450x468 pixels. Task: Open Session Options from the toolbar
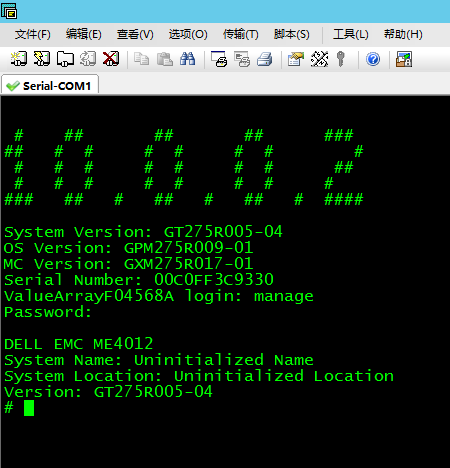coord(295,59)
